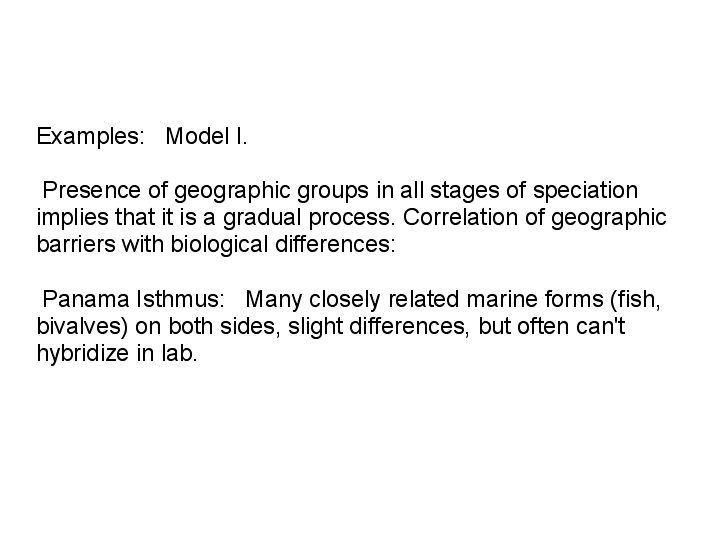Click the phrase 'slight differences,'
The image size is (719, 539).
(x=379, y=327)
